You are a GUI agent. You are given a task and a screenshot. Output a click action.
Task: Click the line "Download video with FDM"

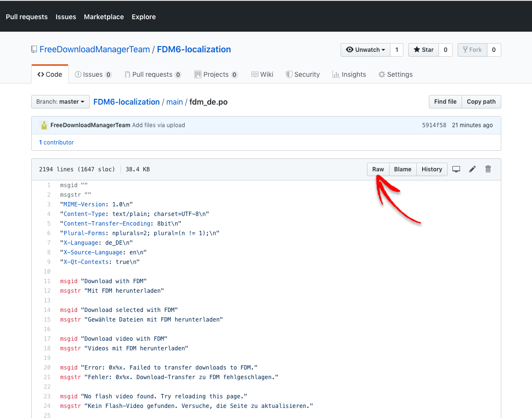[x=124, y=338]
